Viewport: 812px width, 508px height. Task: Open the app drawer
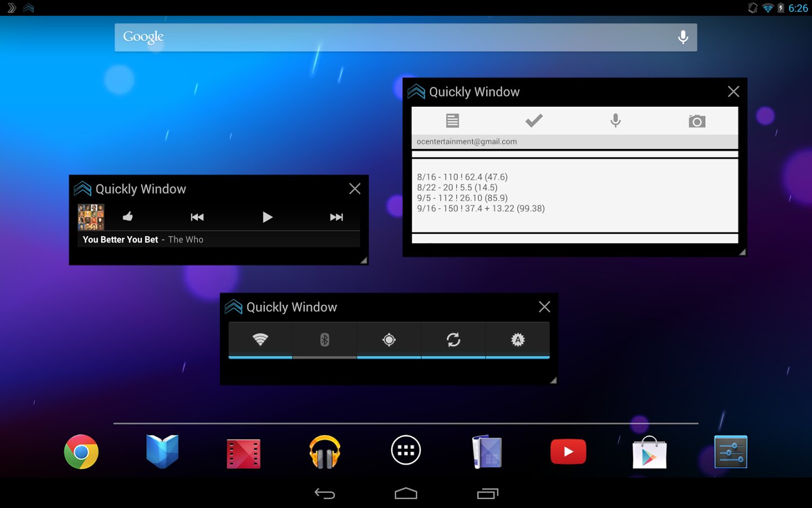click(x=406, y=450)
